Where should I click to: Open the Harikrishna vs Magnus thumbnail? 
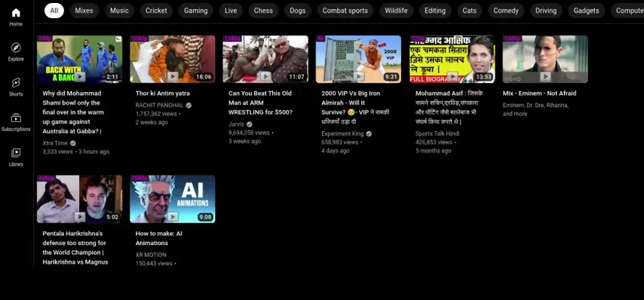pos(80,199)
